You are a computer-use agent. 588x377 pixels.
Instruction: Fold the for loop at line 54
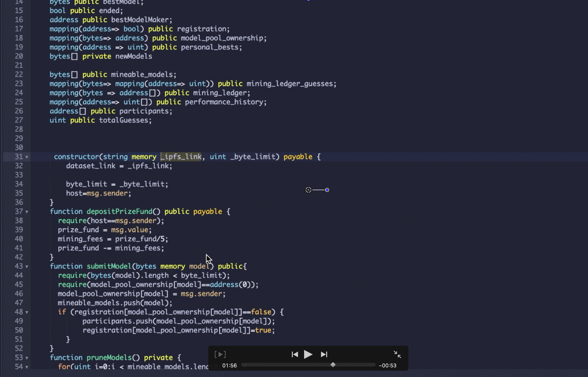coord(27,367)
